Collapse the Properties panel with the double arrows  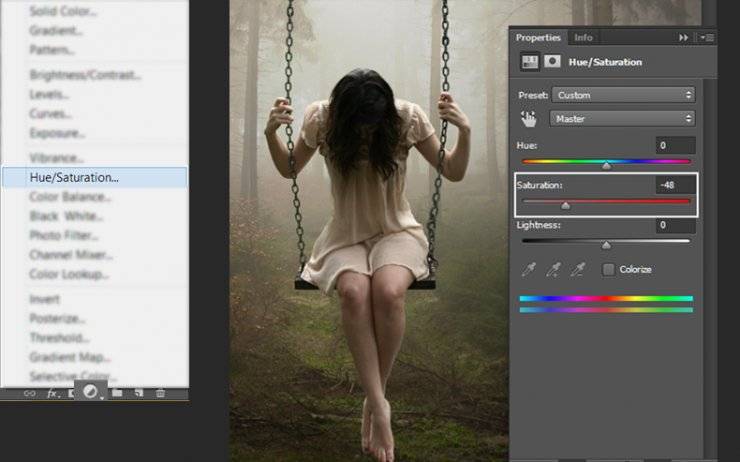pyautogui.click(x=683, y=37)
